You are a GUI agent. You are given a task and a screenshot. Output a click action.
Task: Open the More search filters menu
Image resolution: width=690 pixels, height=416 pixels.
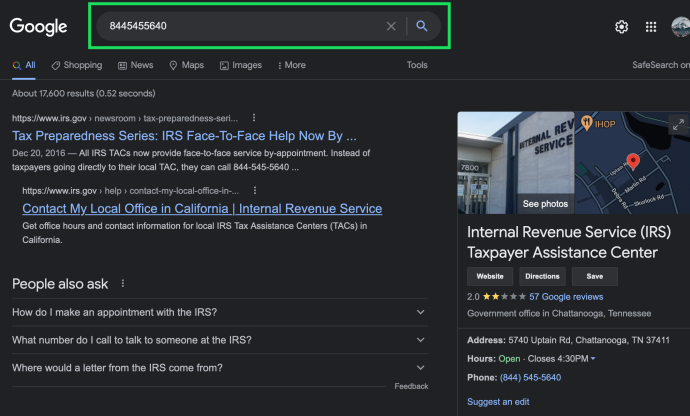tap(292, 65)
